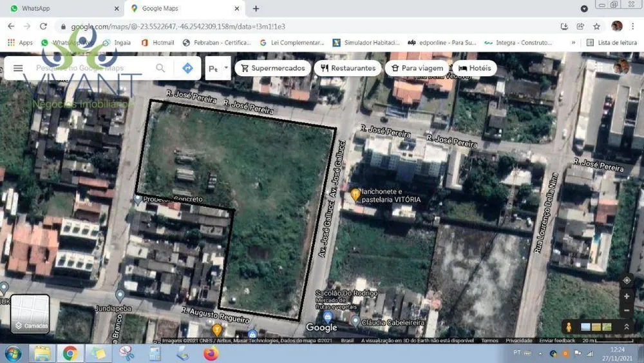Open the Lei Complementar bookmark
The image size is (644, 363).
click(292, 43)
